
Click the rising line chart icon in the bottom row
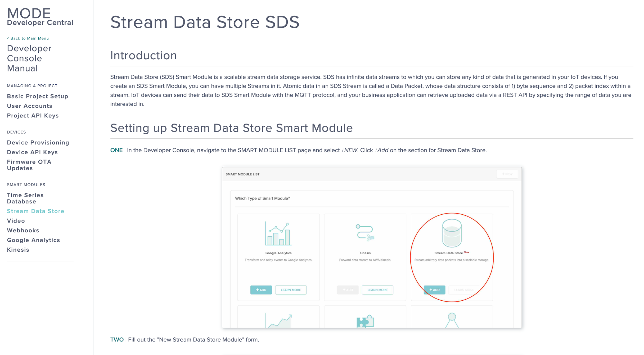(278, 321)
